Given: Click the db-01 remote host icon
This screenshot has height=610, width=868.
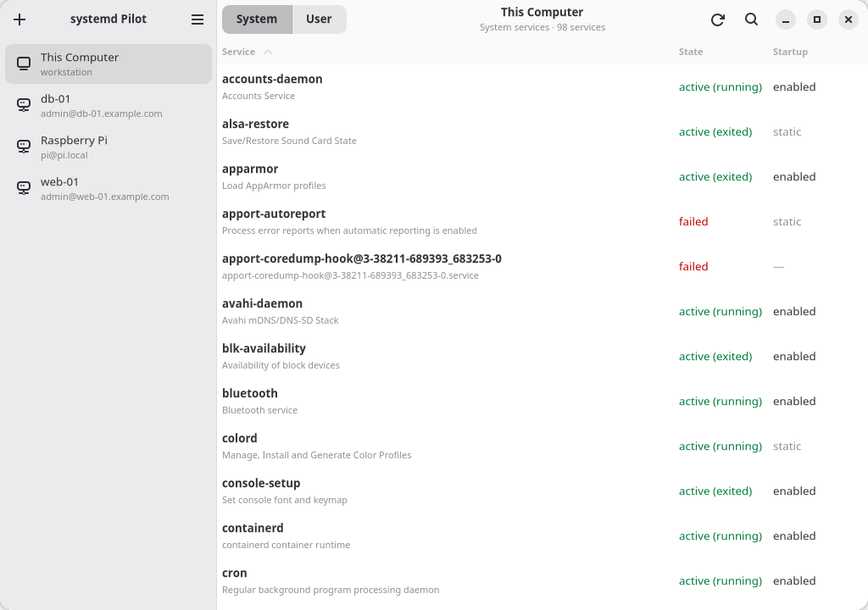Looking at the screenshot, I should (x=23, y=105).
